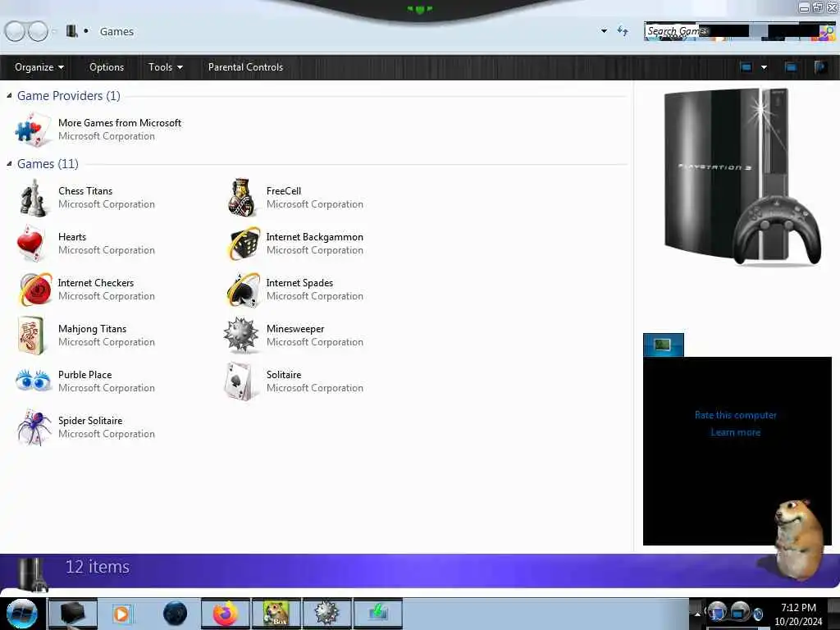Click the Purble Place eyes icon

(33, 381)
